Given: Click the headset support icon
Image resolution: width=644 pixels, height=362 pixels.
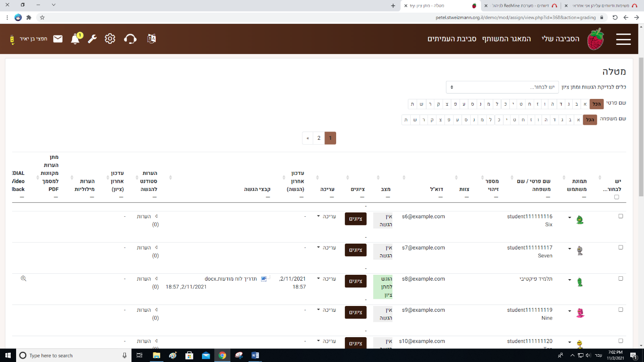Looking at the screenshot, I should (x=130, y=39).
